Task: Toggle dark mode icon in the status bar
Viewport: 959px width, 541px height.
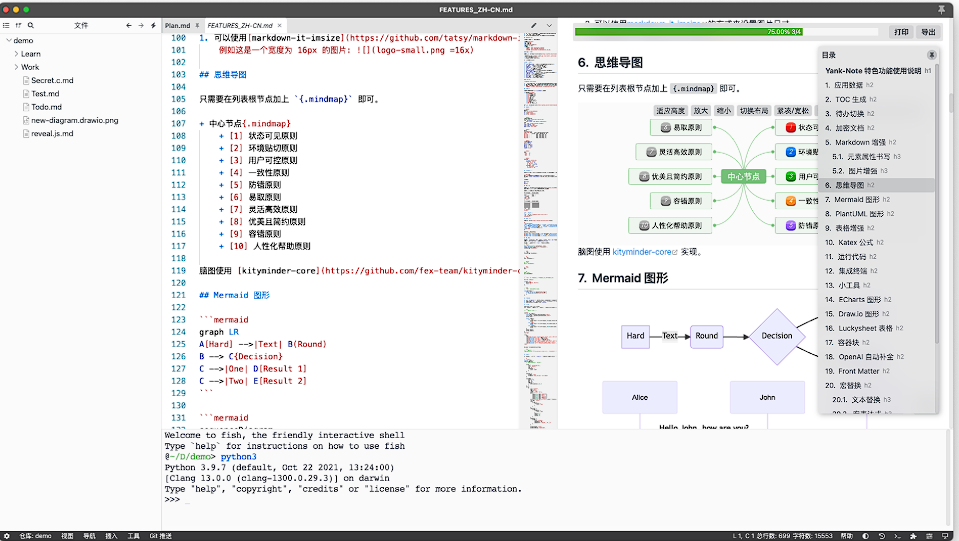Action: point(865,536)
